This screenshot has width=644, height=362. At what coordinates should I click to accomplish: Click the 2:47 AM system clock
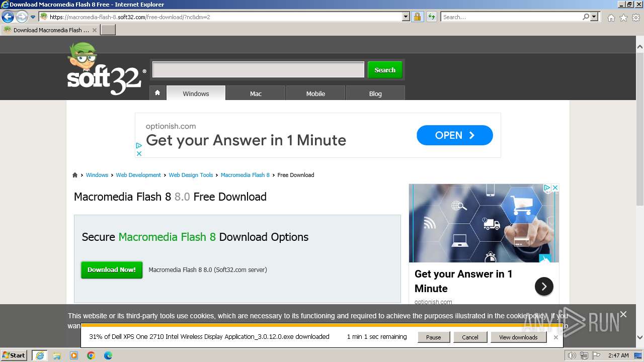point(618,355)
